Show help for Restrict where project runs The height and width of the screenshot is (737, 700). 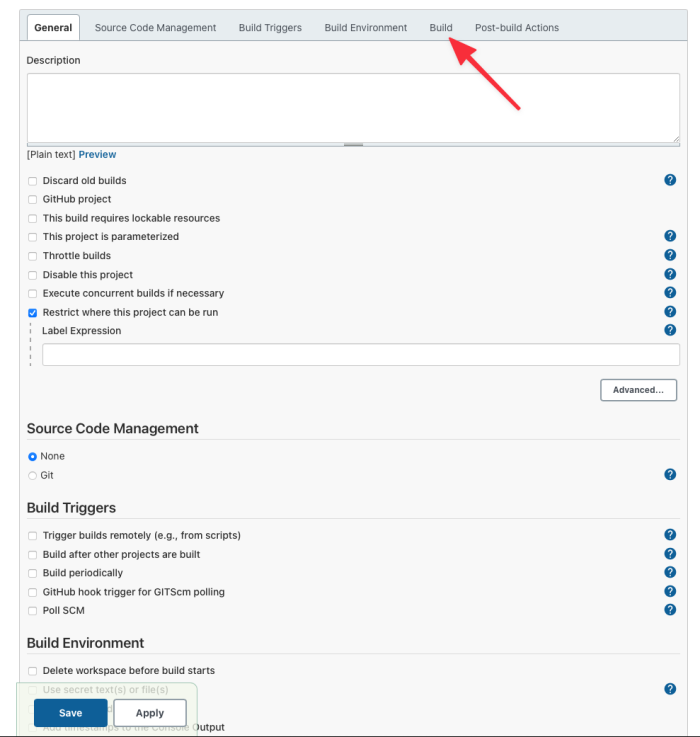click(670, 312)
